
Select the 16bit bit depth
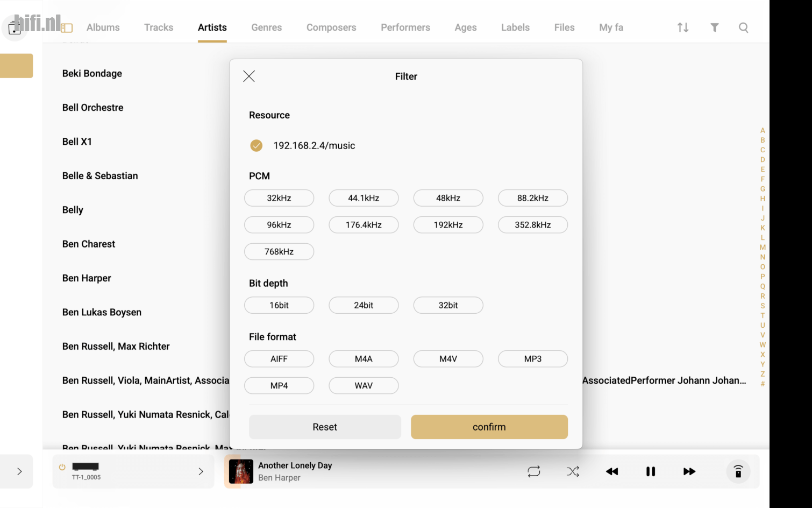click(x=279, y=305)
